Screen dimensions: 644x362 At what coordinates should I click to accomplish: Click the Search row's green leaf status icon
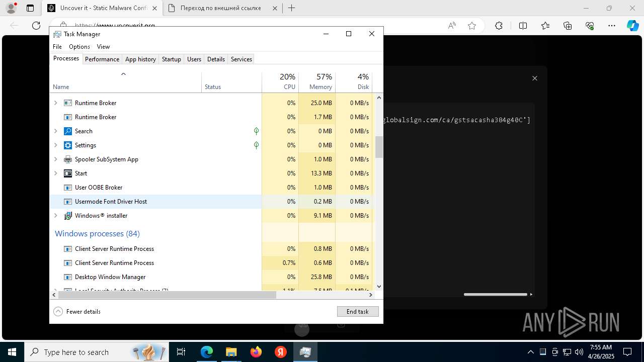256,131
